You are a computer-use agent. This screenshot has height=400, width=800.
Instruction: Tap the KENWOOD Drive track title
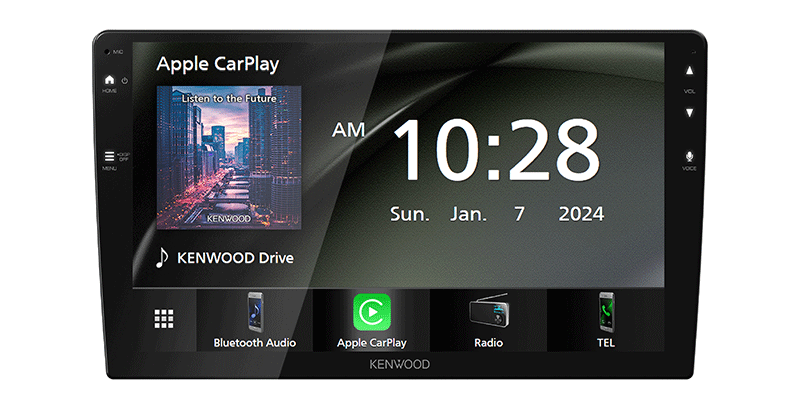click(235, 258)
